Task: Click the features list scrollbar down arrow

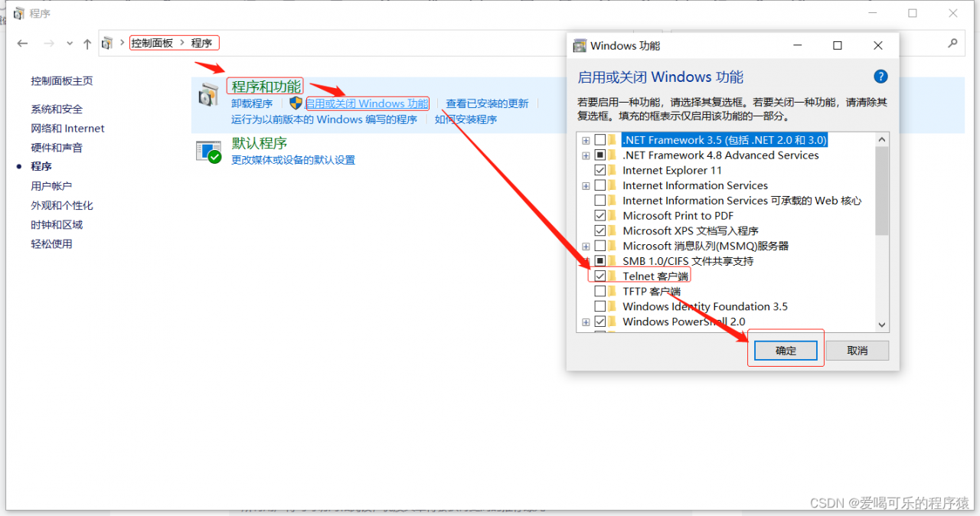Action: pos(882,325)
